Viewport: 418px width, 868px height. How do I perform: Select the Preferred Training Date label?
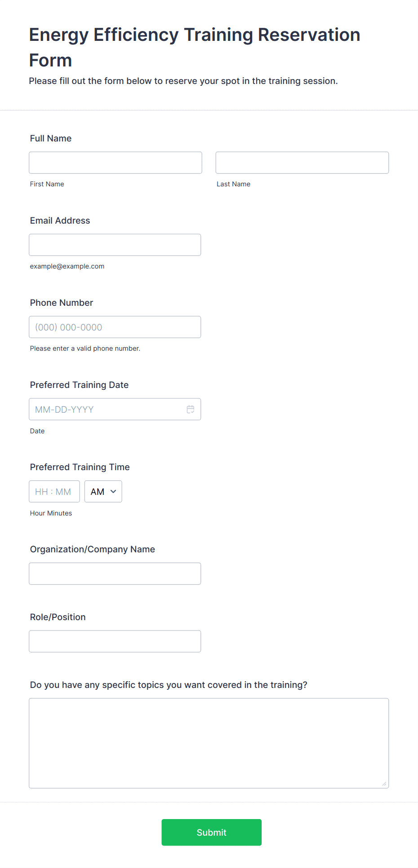point(79,385)
